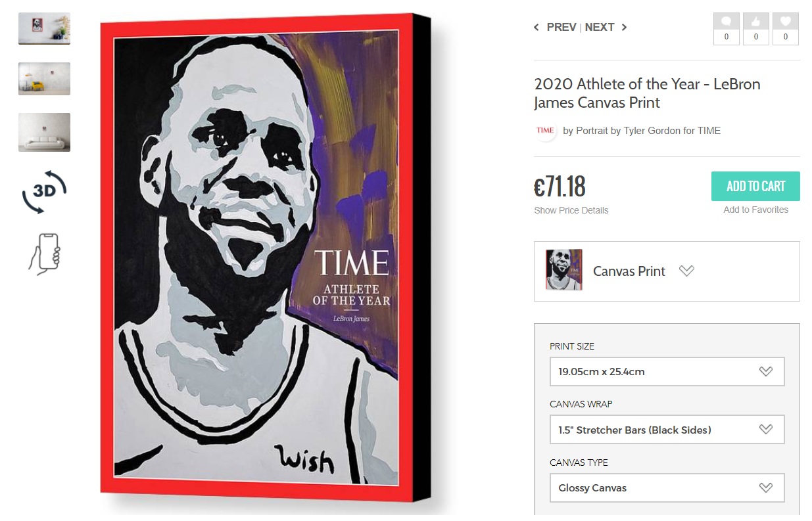The image size is (812, 521).
Task: Click the ADD TO CART button
Action: [755, 186]
